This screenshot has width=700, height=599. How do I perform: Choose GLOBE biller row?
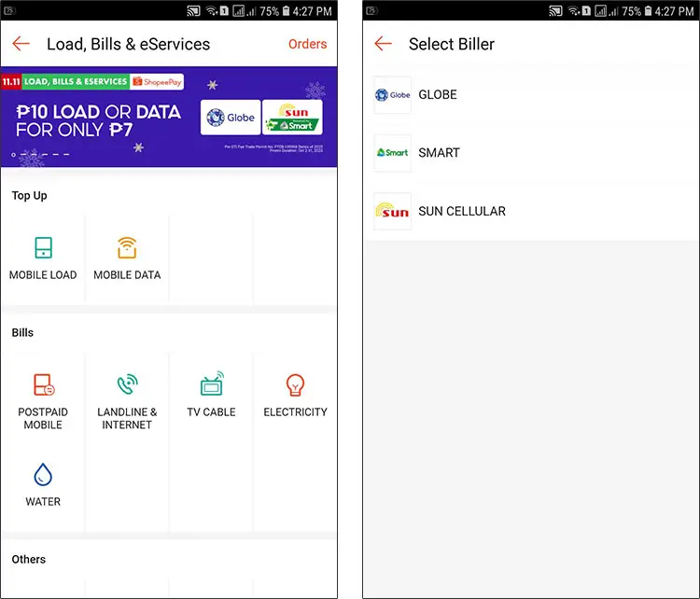(531, 94)
